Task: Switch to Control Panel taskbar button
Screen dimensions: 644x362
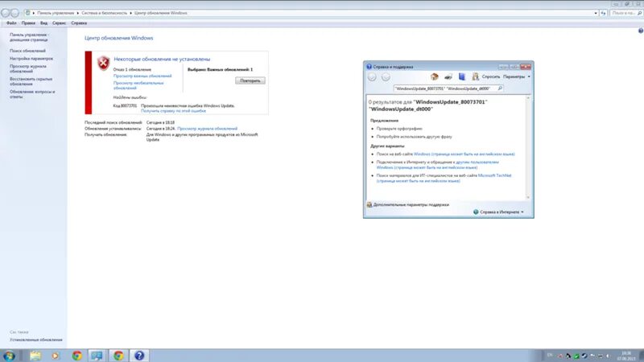Action: coord(97,356)
